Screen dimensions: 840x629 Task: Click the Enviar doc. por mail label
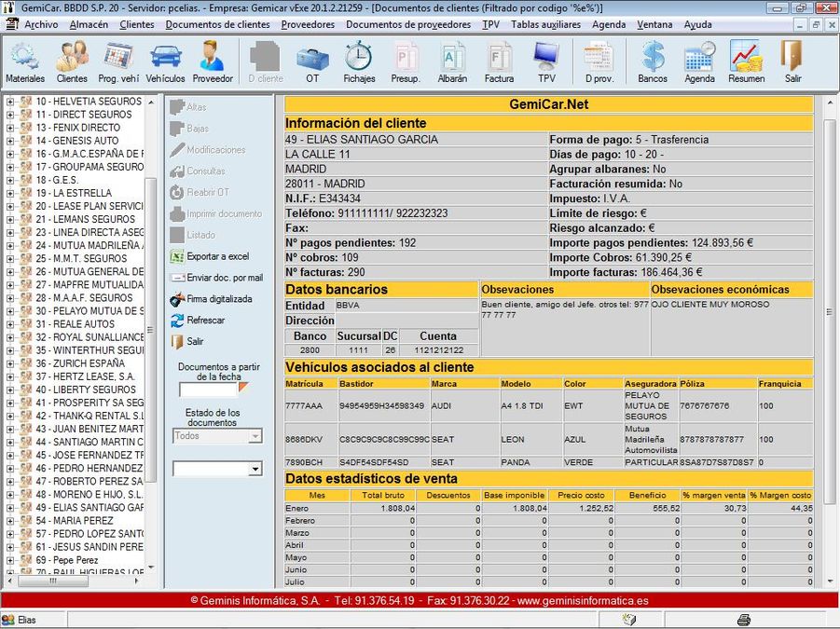[x=225, y=278]
